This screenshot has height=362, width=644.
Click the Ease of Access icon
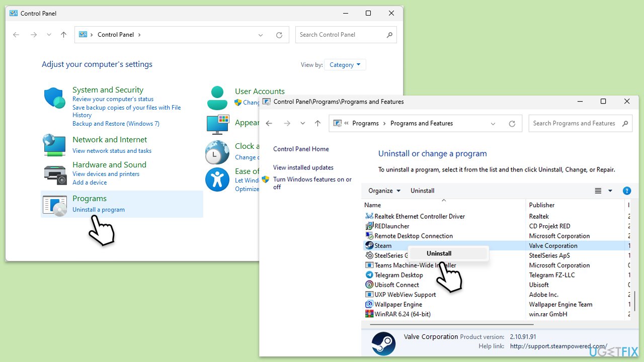tap(217, 179)
